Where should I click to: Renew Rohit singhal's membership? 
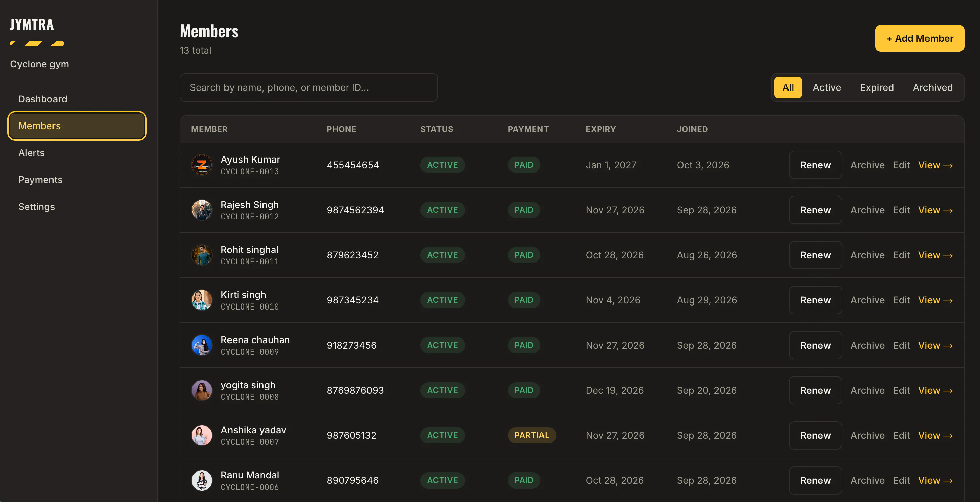[815, 255]
